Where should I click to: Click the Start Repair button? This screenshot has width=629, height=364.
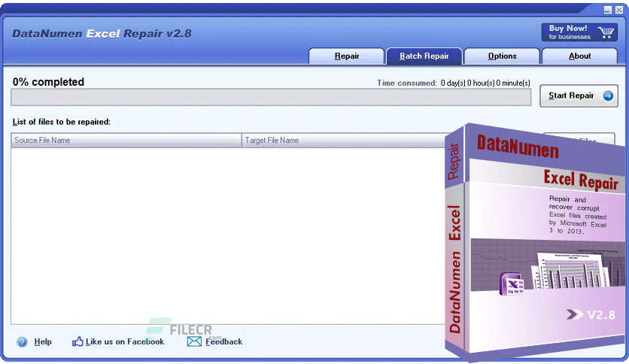(x=579, y=96)
